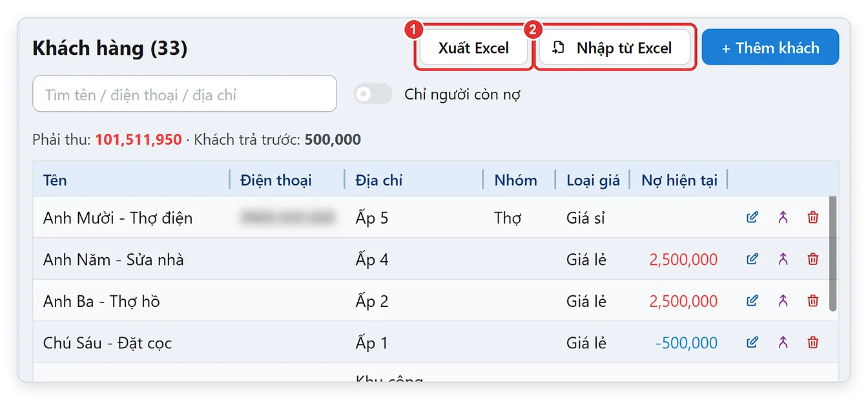The height and width of the screenshot is (400, 868).
Task: Click the Giá sỉ price type cell
Action: click(x=586, y=218)
